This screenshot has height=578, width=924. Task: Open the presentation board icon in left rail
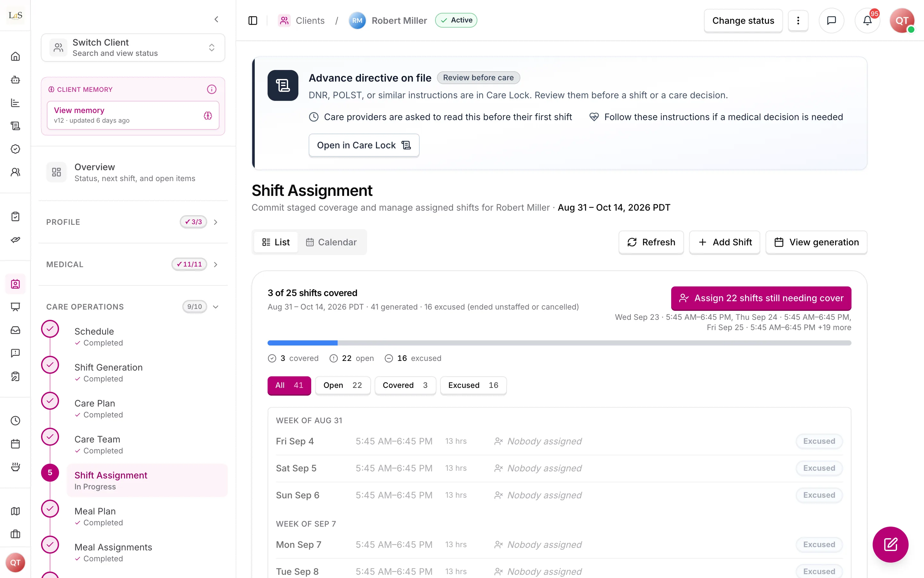(x=15, y=307)
